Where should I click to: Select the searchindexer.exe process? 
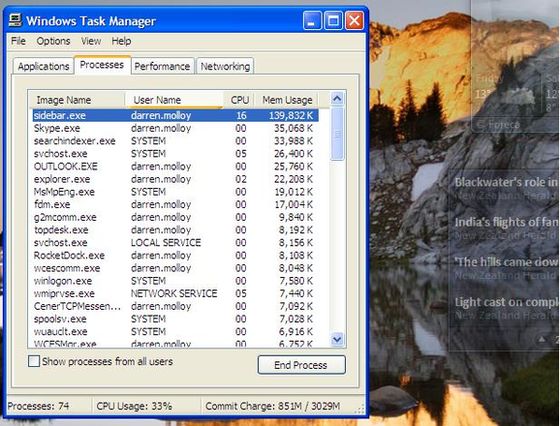175,141
